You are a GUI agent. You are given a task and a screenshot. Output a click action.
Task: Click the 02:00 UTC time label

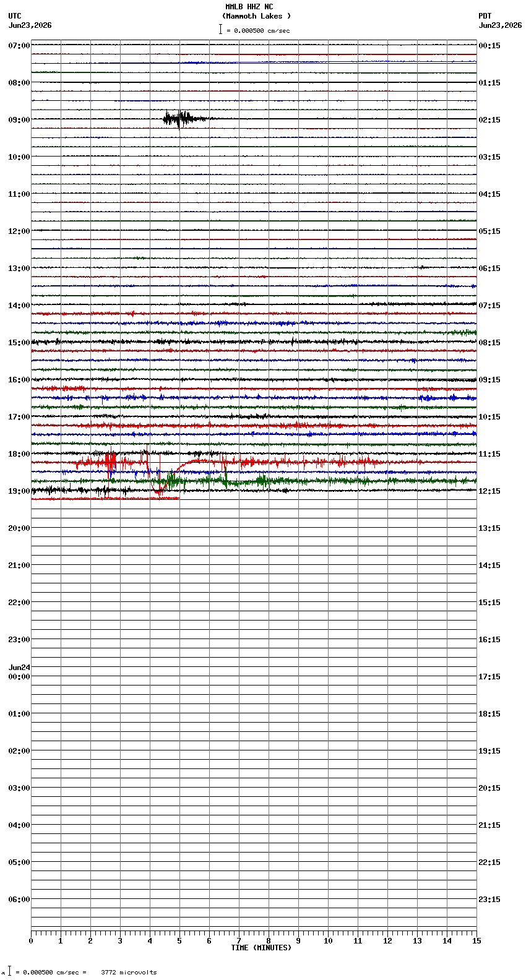coord(19,751)
